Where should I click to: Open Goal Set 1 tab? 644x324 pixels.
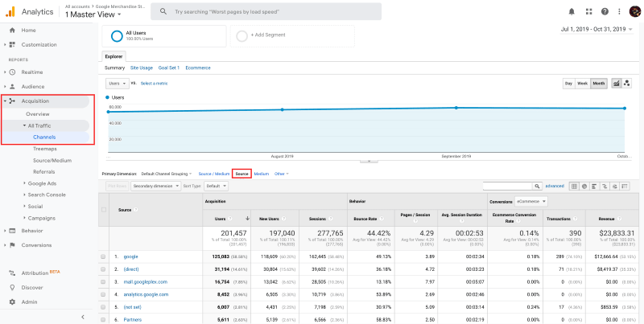point(169,68)
